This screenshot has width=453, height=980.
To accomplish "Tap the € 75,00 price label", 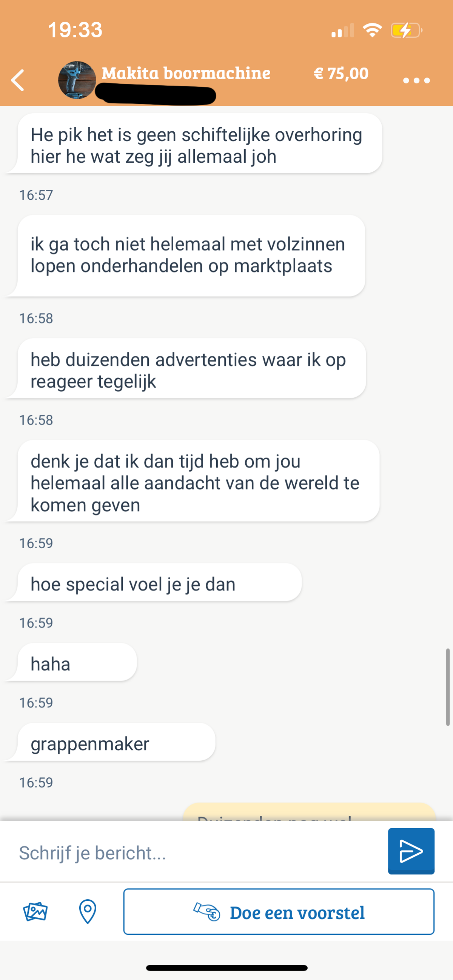I will click(x=341, y=74).
